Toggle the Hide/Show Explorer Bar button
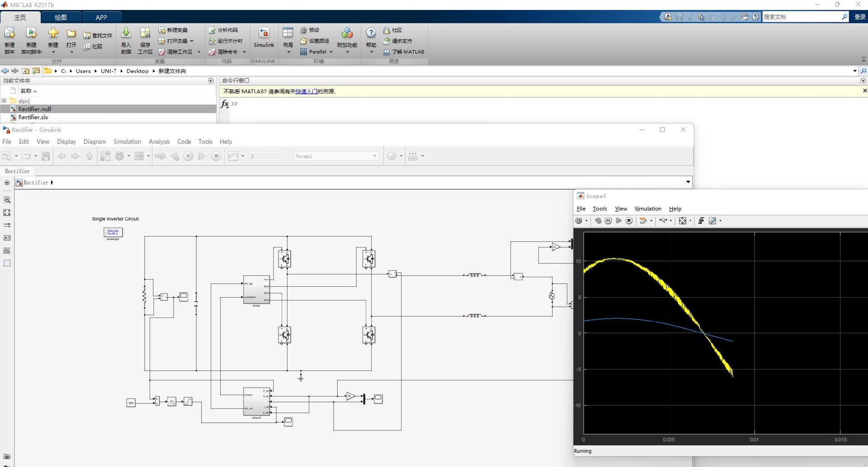 point(7,183)
